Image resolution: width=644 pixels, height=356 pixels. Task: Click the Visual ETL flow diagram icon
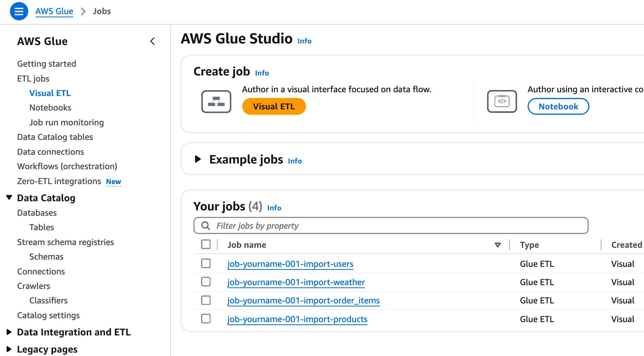coord(216,102)
